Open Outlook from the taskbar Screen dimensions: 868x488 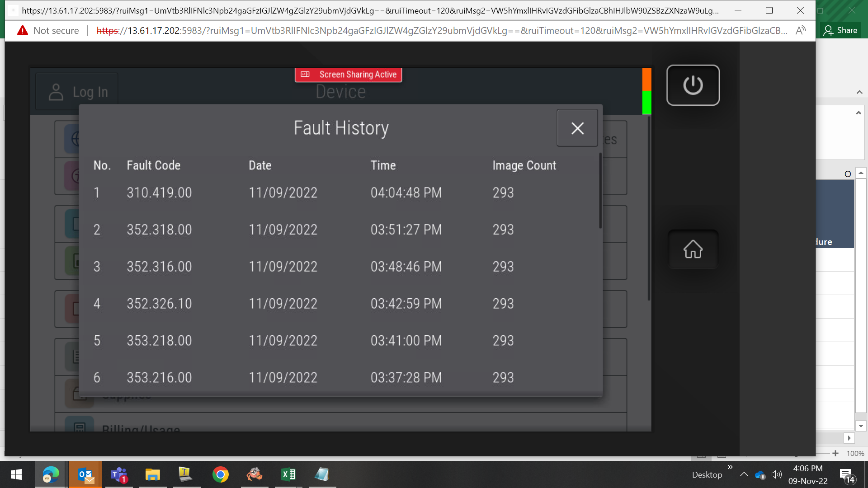[85, 474]
